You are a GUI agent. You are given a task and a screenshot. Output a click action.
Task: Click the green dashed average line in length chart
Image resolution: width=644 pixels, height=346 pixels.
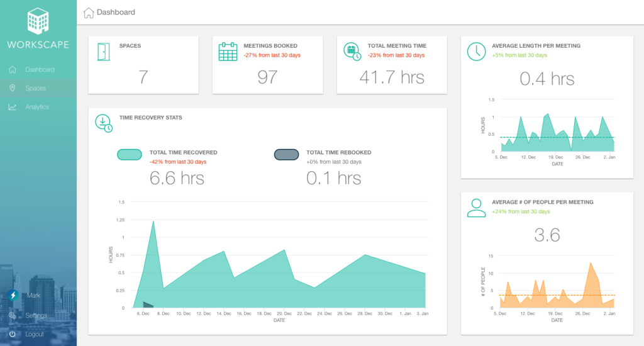pyautogui.click(x=557, y=137)
